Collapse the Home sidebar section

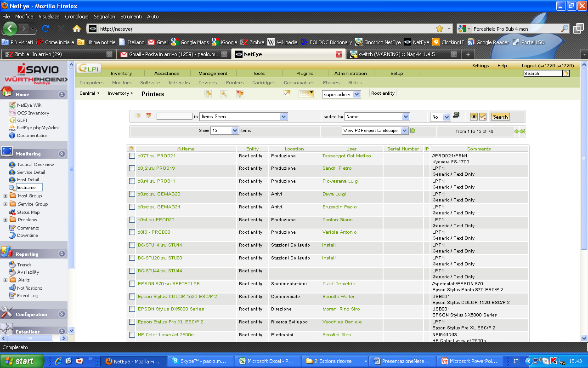coord(62,94)
